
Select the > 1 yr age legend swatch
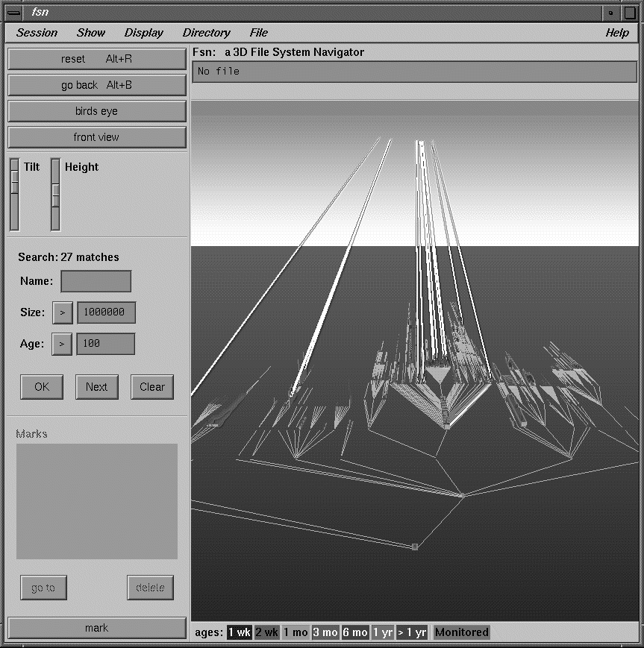(x=411, y=632)
